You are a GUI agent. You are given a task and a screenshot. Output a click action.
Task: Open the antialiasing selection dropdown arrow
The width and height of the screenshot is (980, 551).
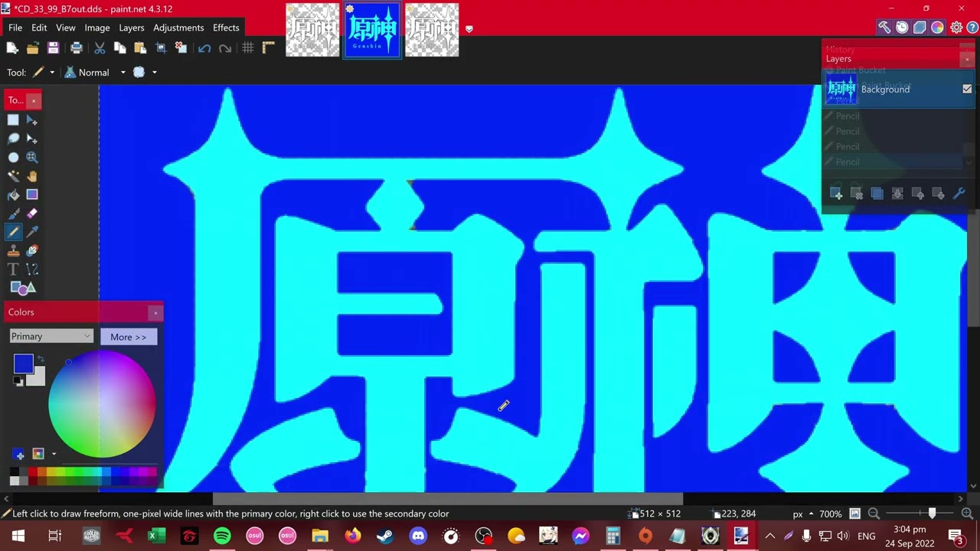tap(154, 73)
